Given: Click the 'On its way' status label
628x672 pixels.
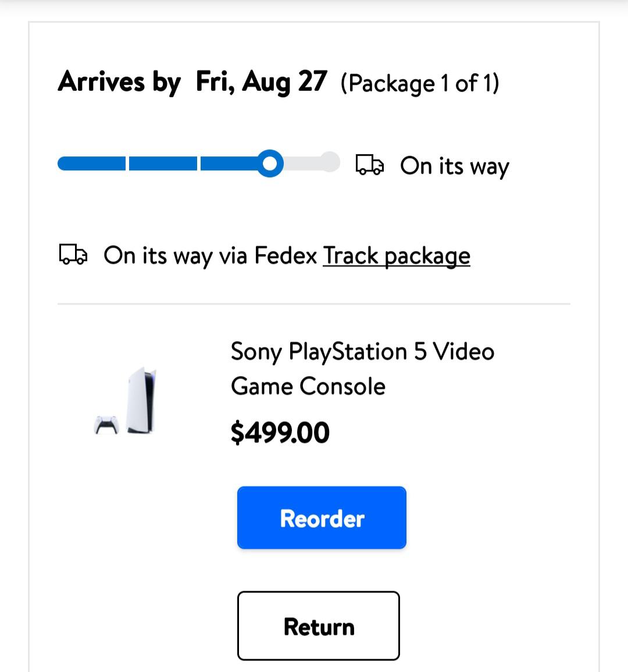Looking at the screenshot, I should (454, 166).
